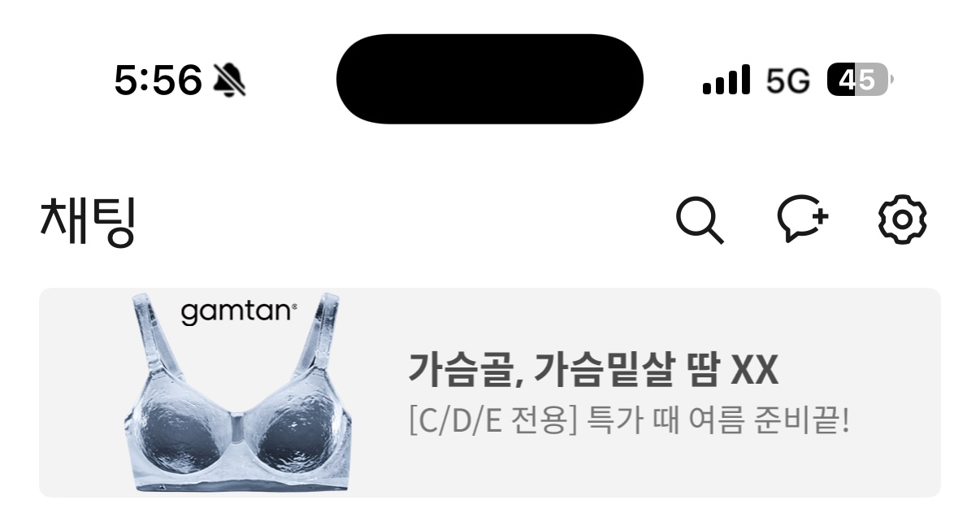Tap empty gray area left of bra image

pyautogui.click(x=81, y=393)
